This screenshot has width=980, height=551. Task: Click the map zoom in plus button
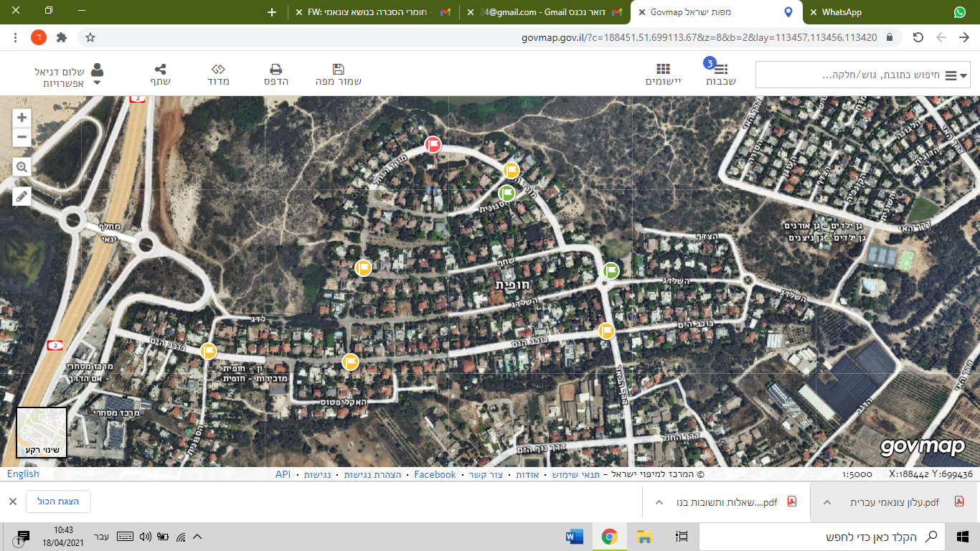tap(22, 118)
